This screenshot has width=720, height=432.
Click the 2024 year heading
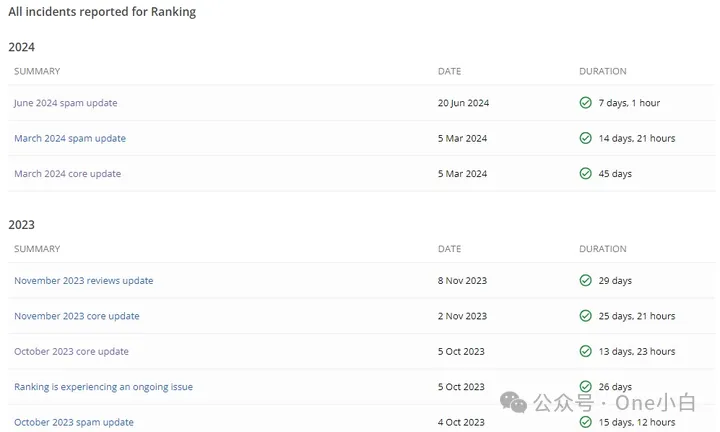(22, 47)
